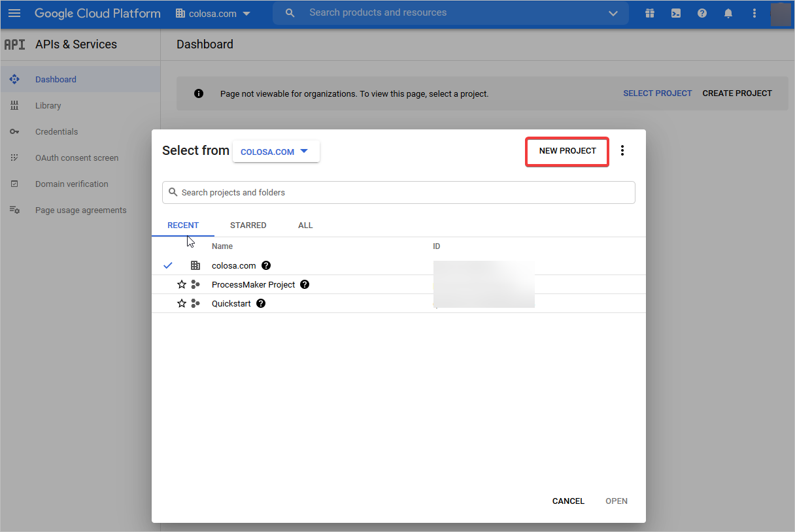Click the gift icon in top bar

[x=649, y=13]
